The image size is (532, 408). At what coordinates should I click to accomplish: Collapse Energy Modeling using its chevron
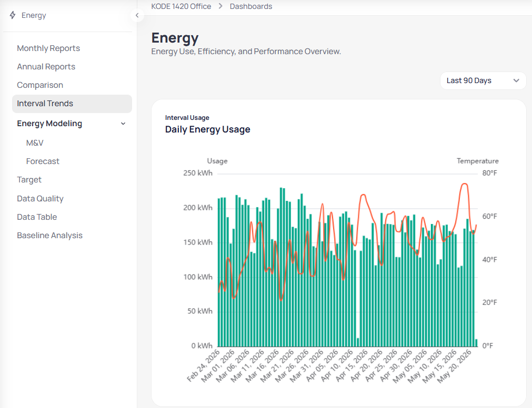click(123, 124)
